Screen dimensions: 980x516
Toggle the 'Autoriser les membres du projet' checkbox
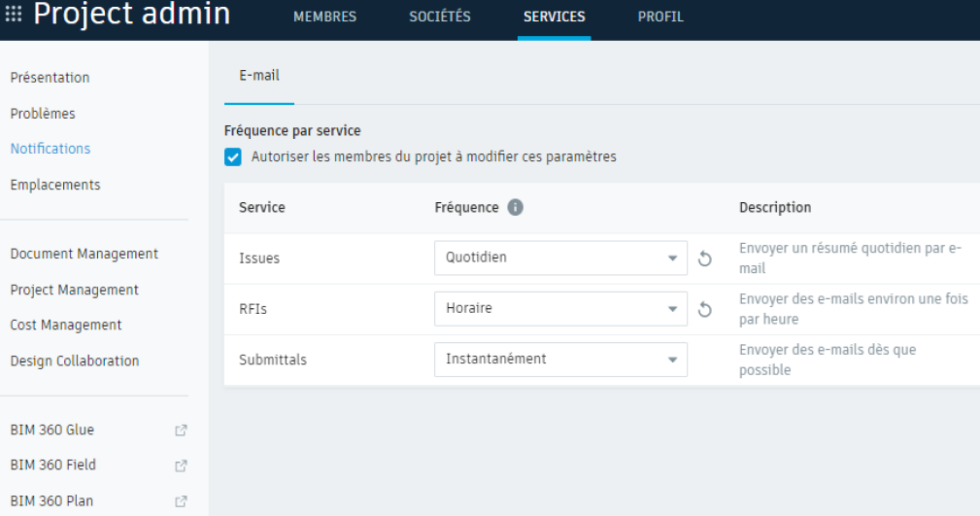tap(233, 156)
